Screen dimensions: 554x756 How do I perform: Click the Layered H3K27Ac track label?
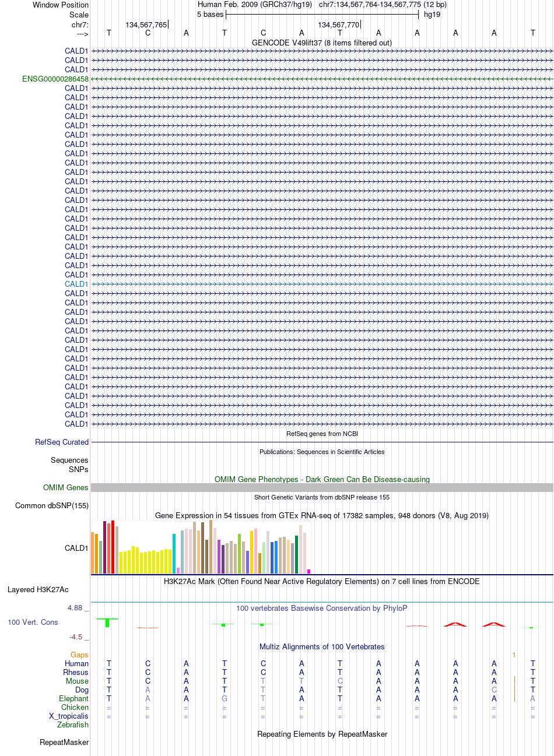click(38, 590)
